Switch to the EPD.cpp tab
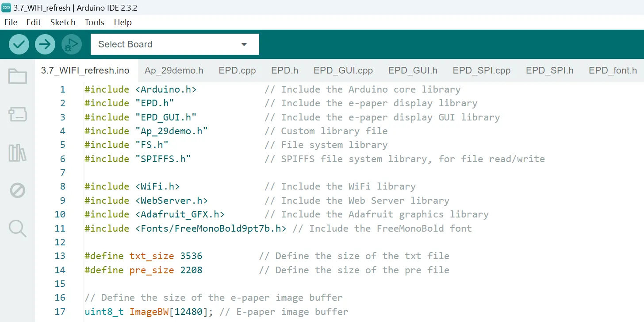644x322 pixels. pos(237,70)
